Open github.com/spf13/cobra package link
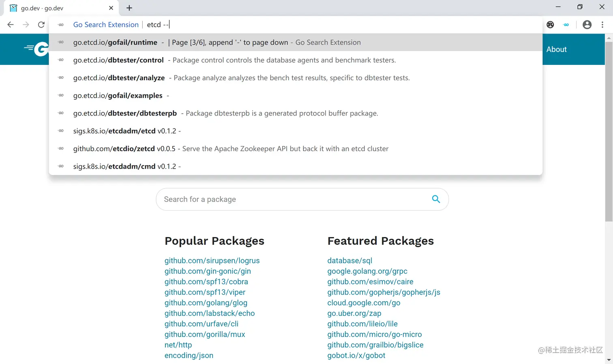Screen dimensions: 613x364 pyautogui.click(x=206, y=282)
